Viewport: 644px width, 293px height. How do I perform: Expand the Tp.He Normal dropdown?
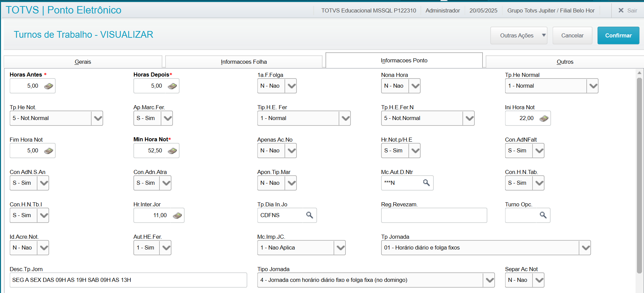point(592,86)
